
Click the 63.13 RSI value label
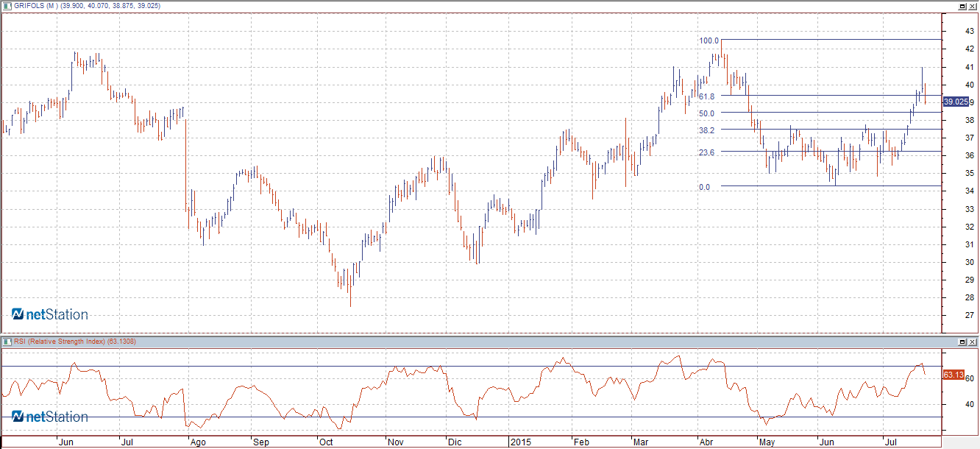(x=953, y=375)
